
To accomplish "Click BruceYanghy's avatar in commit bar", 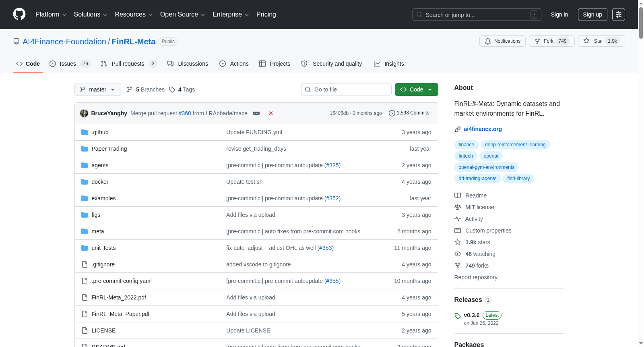I will pyautogui.click(x=84, y=113).
